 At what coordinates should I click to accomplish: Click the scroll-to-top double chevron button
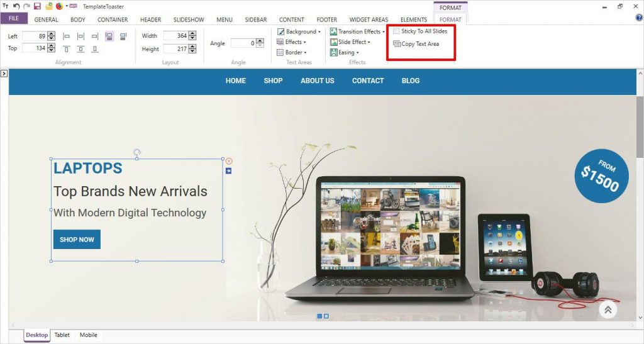pos(608,309)
